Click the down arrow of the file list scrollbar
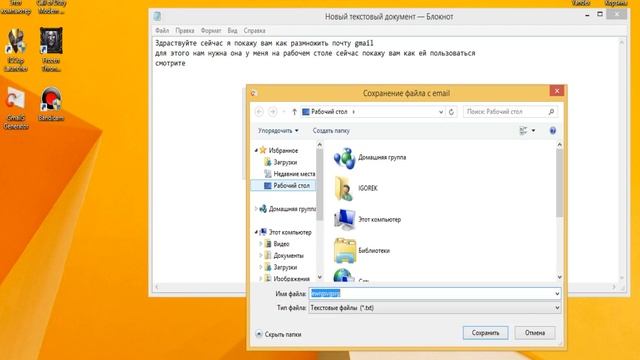This screenshot has width=640, height=360. click(x=560, y=278)
